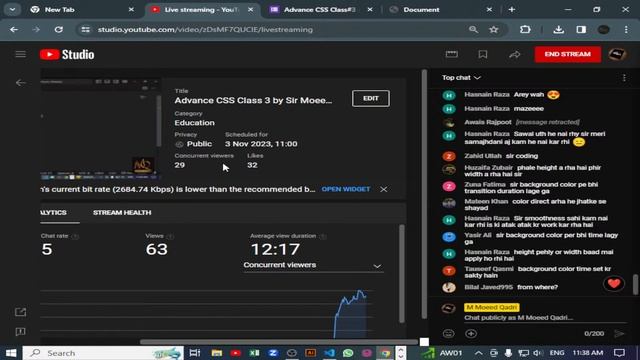640x360 pixels.
Task: Click the EDIT button for stream details
Action: click(x=371, y=98)
